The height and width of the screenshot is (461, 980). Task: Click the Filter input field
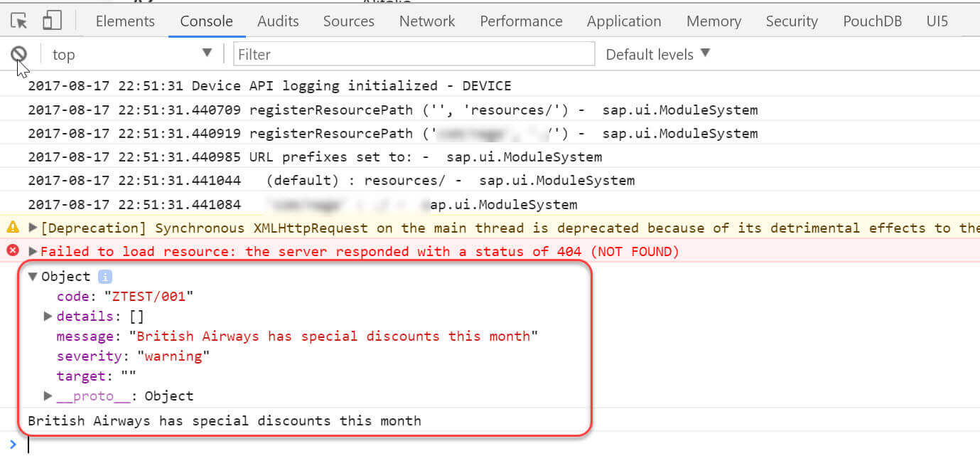(x=414, y=54)
